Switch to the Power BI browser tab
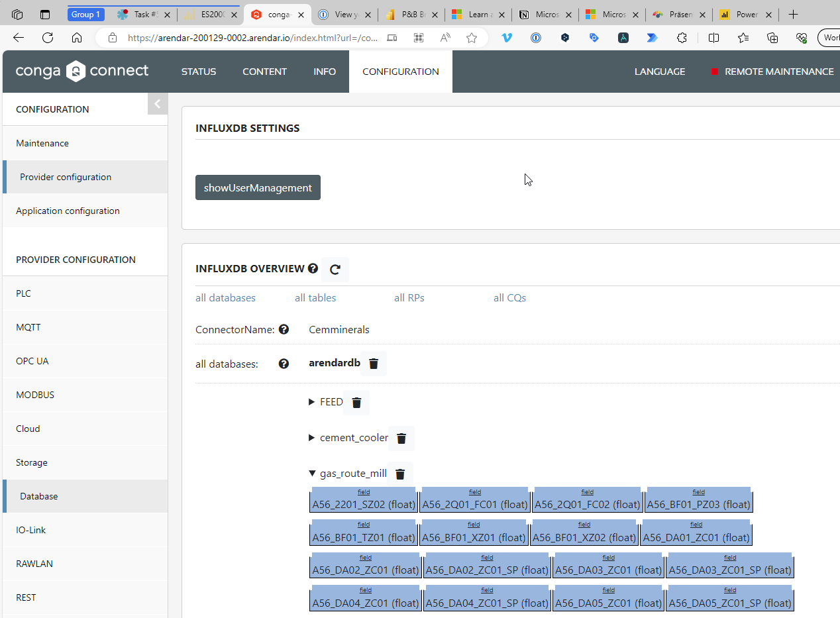This screenshot has width=840, height=618. [745, 15]
